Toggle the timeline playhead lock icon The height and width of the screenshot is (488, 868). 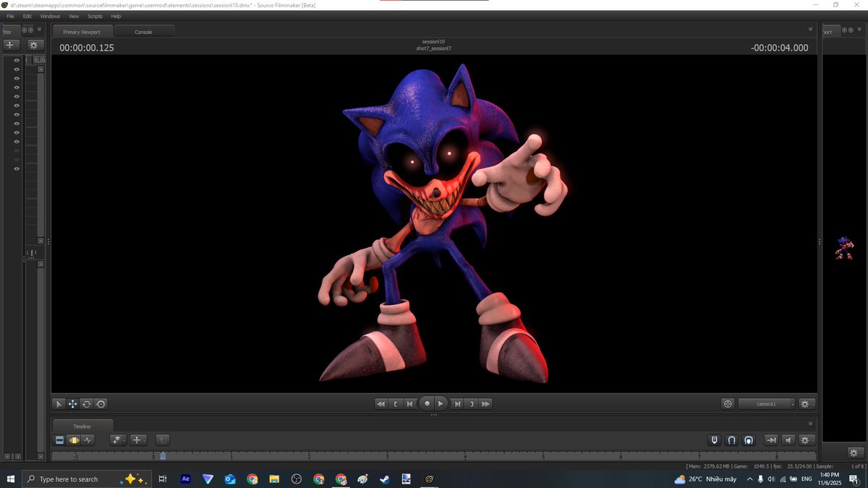click(715, 440)
